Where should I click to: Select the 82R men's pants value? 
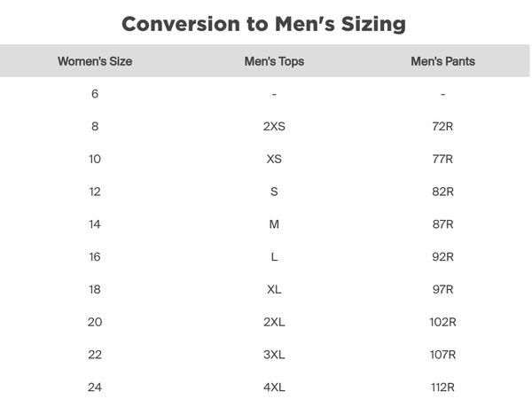[442, 192]
